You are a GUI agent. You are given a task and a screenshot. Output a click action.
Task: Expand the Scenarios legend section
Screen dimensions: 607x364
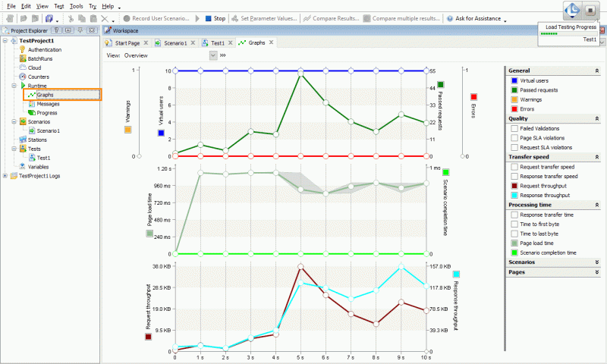(596, 262)
